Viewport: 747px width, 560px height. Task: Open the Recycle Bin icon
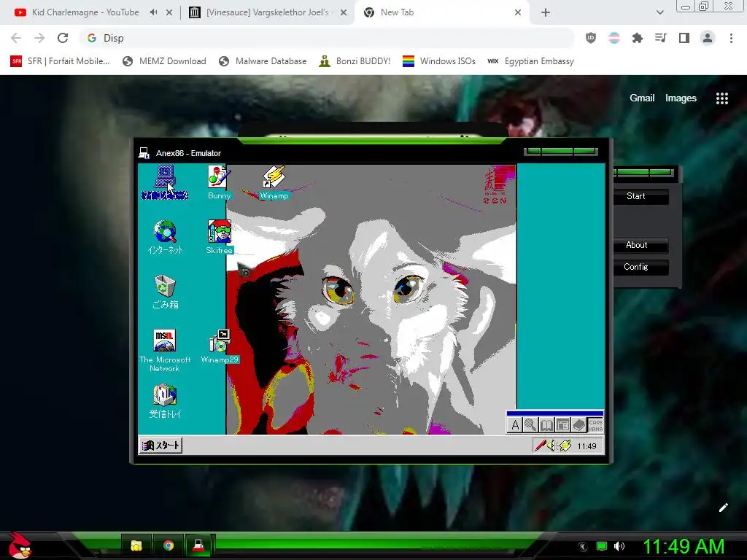coord(165,292)
